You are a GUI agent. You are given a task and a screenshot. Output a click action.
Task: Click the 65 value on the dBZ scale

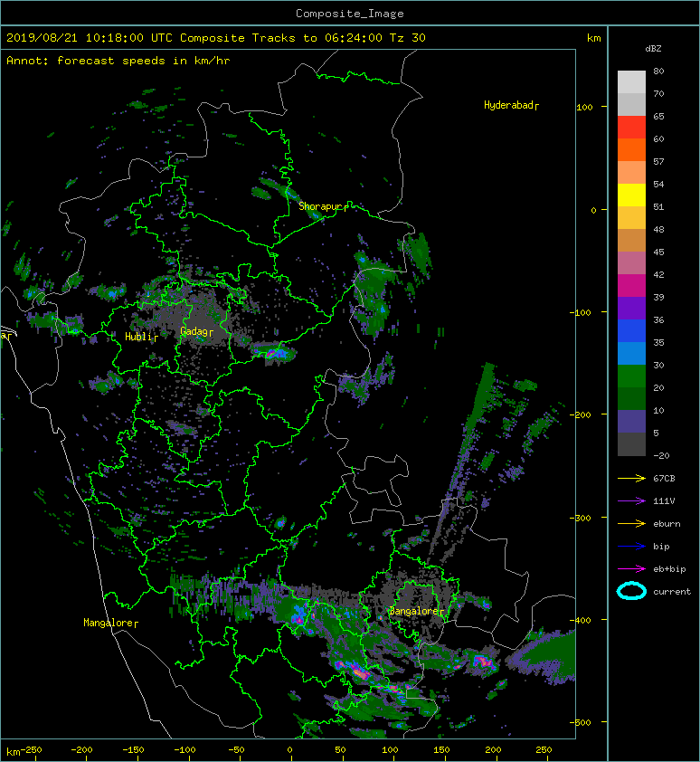(658, 116)
